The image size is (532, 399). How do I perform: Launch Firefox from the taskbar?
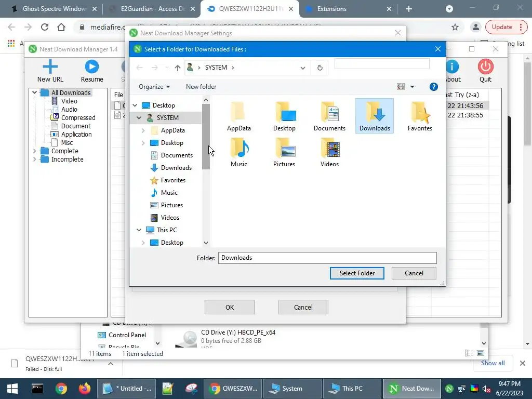[x=85, y=389]
